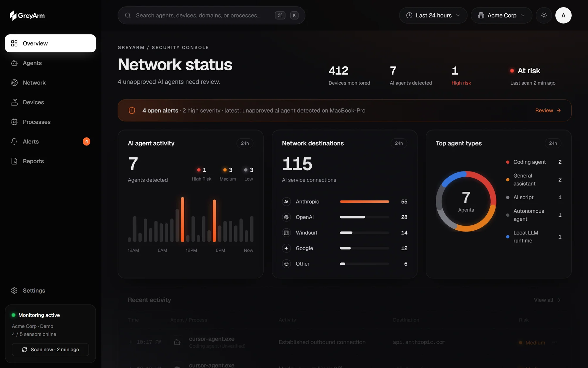Open Settings

(x=50, y=290)
